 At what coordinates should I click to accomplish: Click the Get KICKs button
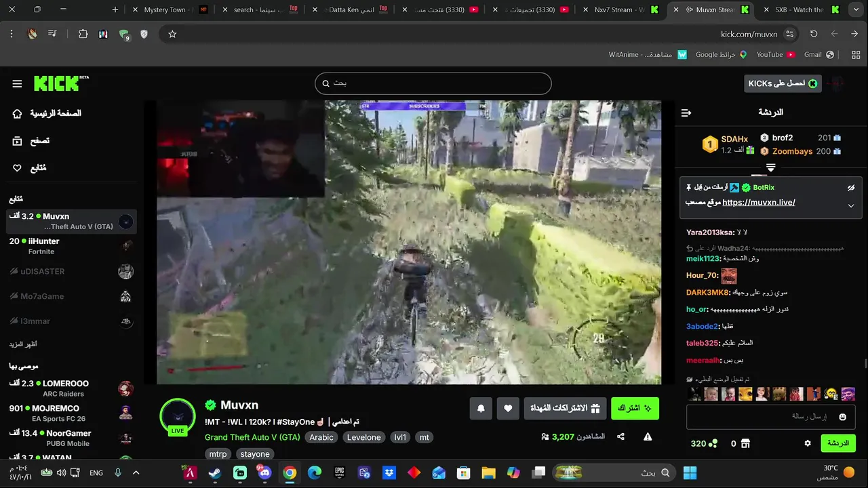tap(783, 83)
